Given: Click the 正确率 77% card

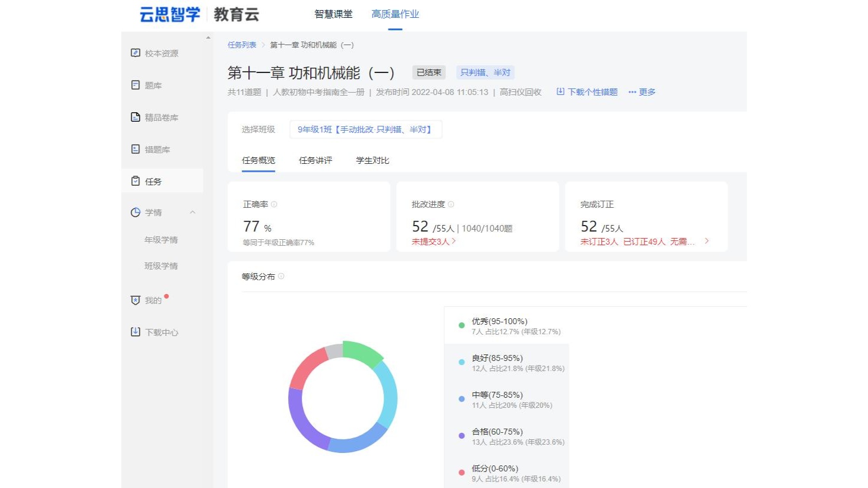Looking at the screenshot, I should pos(309,217).
